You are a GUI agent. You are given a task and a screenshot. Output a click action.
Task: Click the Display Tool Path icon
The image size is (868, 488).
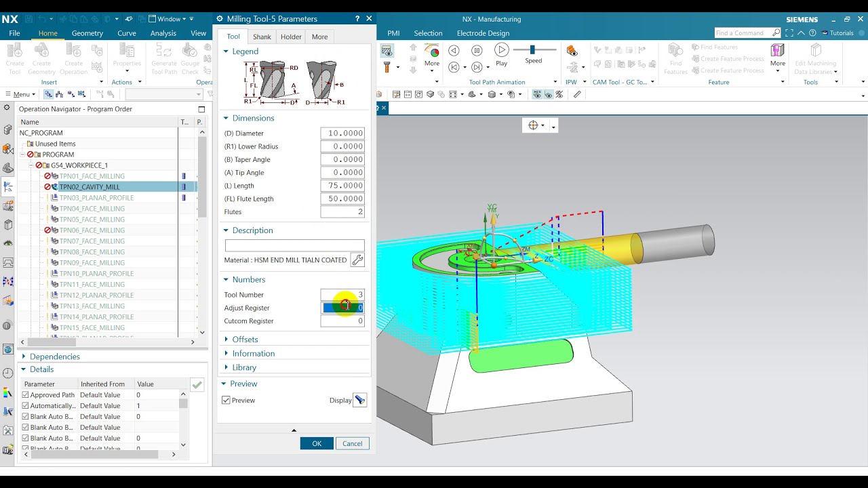(x=387, y=51)
